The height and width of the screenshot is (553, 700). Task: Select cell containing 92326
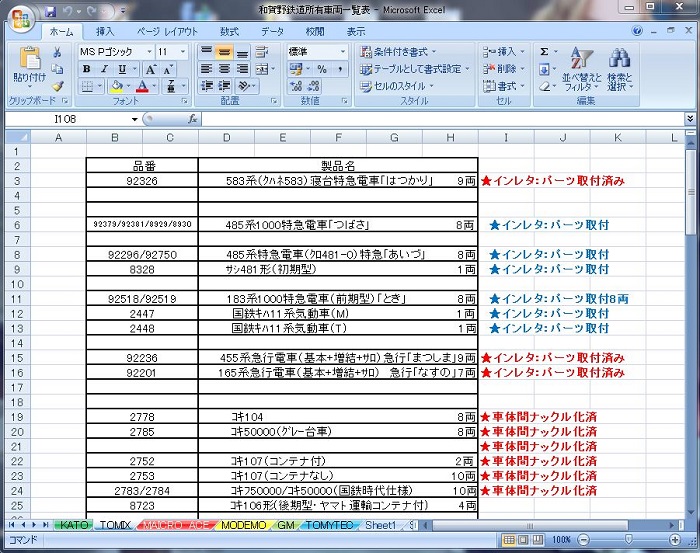[142, 181]
